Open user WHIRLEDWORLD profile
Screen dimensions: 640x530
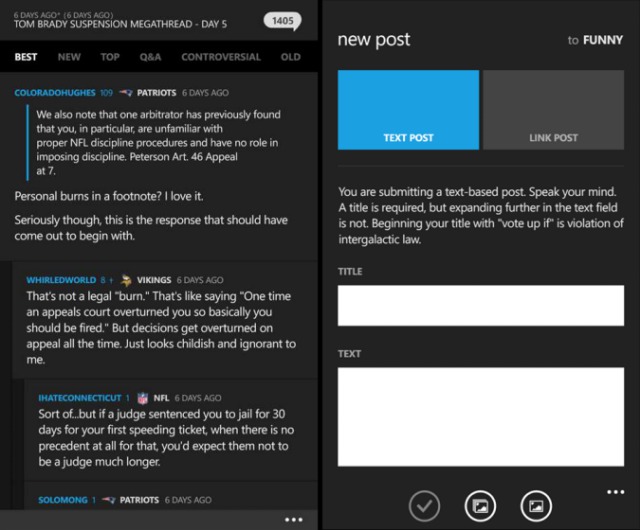(x=61, y=280)
